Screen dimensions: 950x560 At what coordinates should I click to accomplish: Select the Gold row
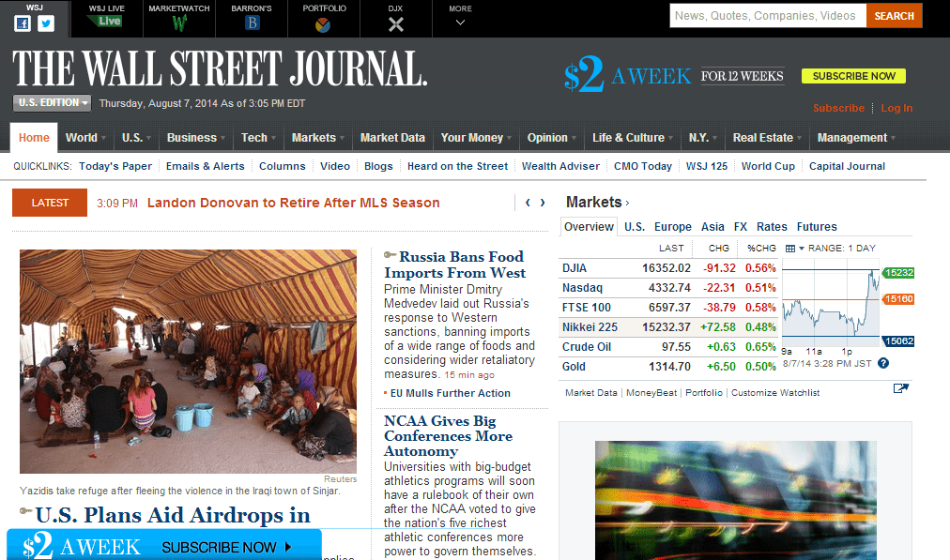(x=669, y=366)
